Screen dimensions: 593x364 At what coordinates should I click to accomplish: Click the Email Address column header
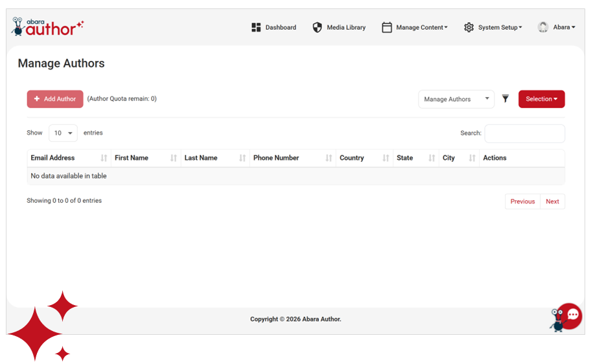click(x=69, y=158)
